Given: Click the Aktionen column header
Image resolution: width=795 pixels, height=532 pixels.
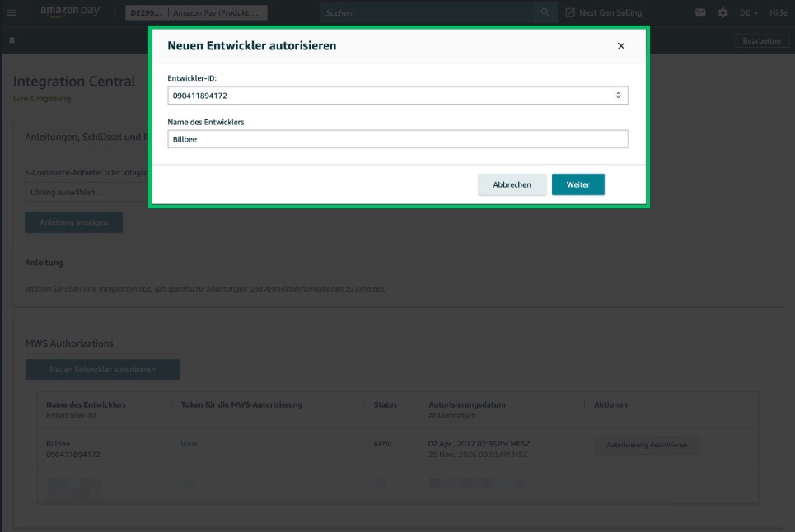Looking at the screenshot, I should coord(610,405).
